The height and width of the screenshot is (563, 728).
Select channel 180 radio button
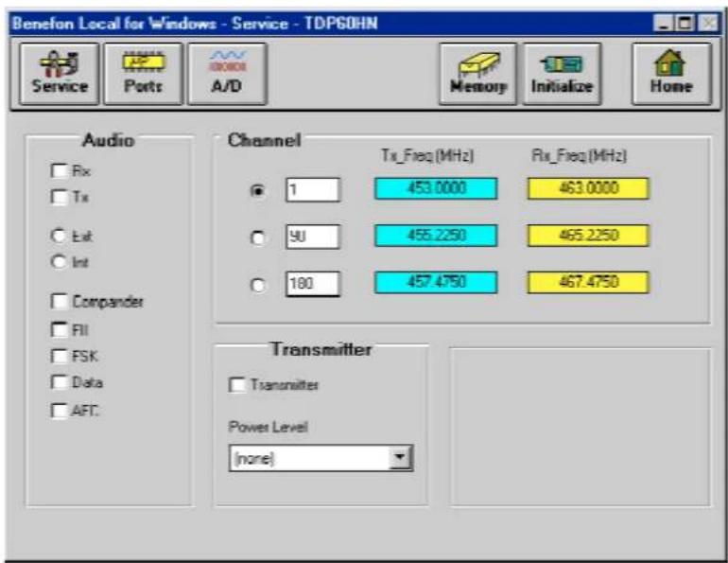(x=258, y=285)
